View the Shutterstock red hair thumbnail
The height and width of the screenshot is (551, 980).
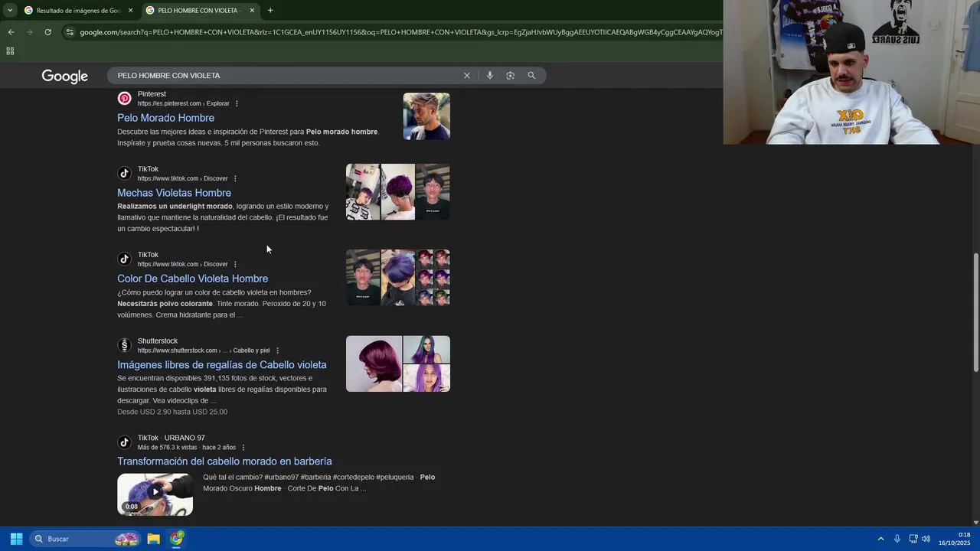tap(374, 364)
